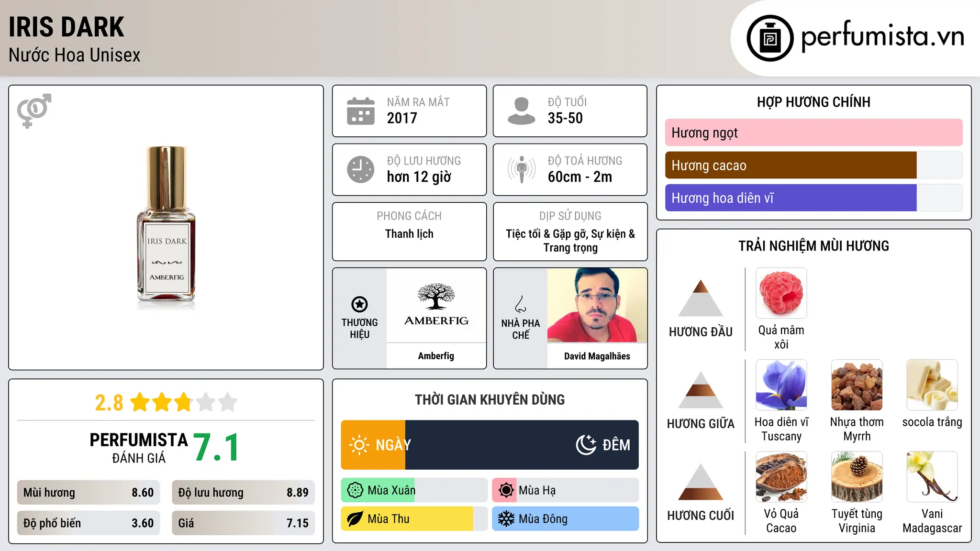Select the Tuyết tùng Virginia image
Viewport: 980px width, 551px height.
tap(857, 477)
